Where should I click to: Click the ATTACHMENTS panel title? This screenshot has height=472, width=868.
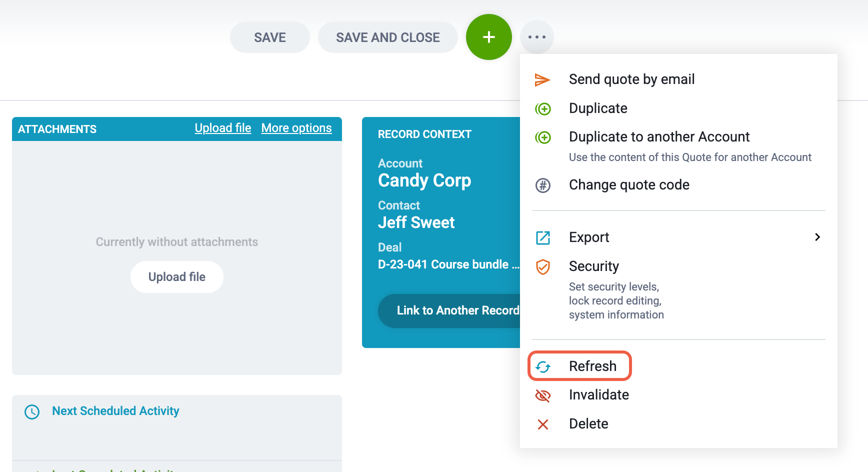(x=57, y=129)
